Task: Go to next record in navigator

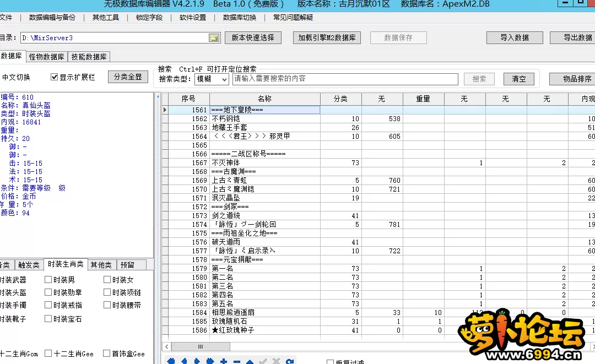Action: point(197,361)
